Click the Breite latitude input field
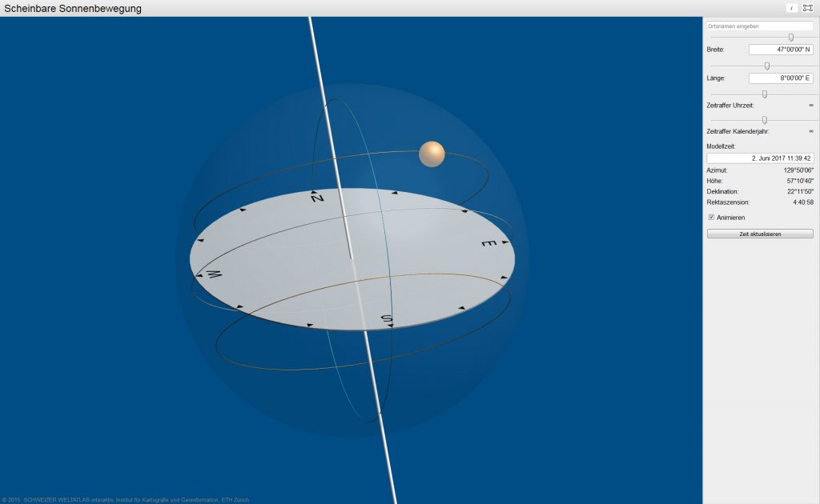Screen dimensions: 820x504 pos(781,50)
